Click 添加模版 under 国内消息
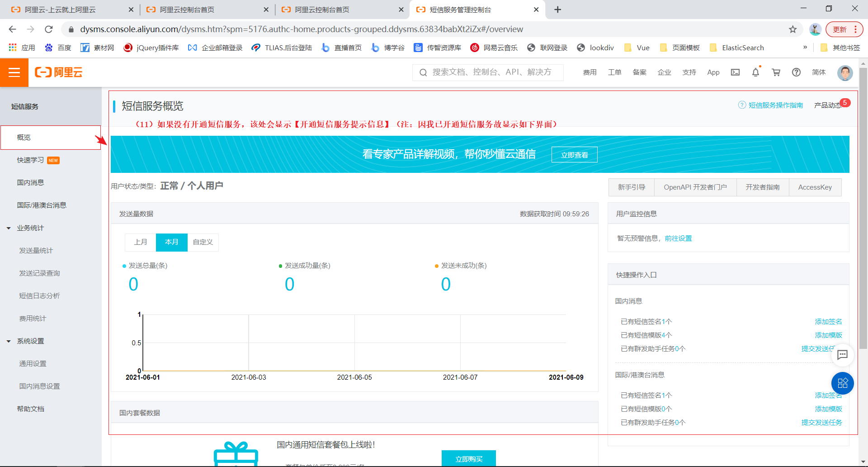This screenshot has width=868, height=467. coord(828,335)
